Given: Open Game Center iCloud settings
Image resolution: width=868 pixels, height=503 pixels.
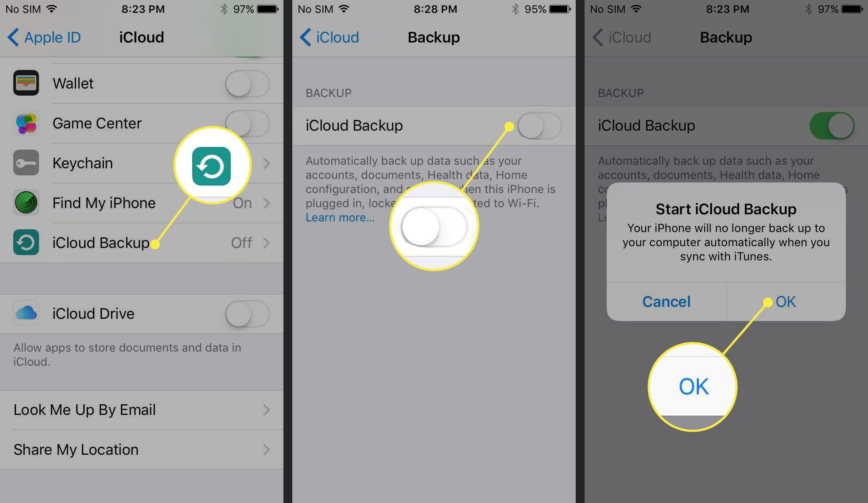Looking at the screenshot, I should coord(141,122).
